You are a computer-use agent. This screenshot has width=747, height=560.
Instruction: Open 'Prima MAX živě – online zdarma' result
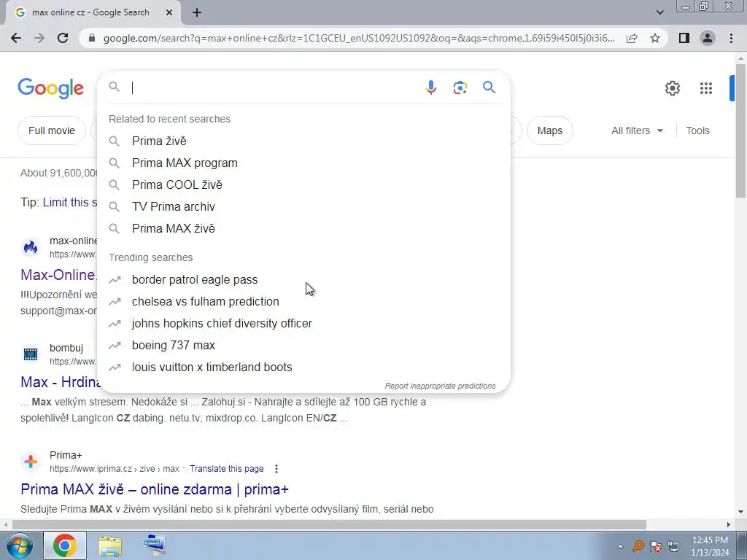click(x=155, y=489)
